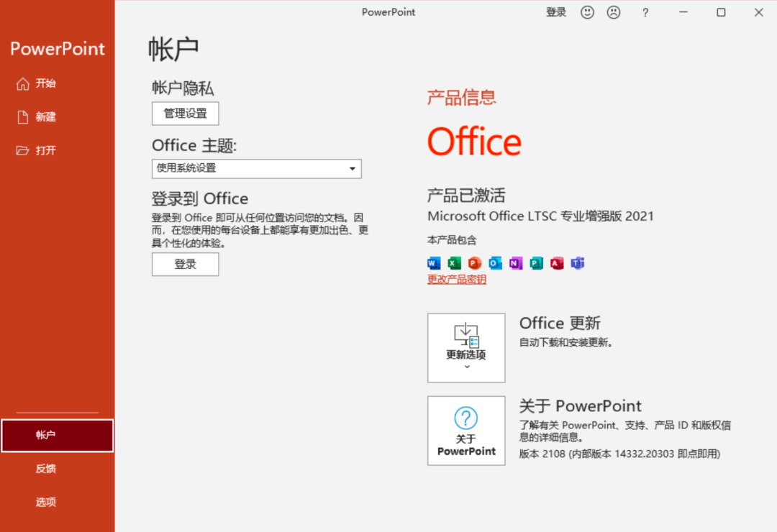This screenshot has width=777, height=532.
Task: Click the version text 版本 2108
Action: (619, 454)
